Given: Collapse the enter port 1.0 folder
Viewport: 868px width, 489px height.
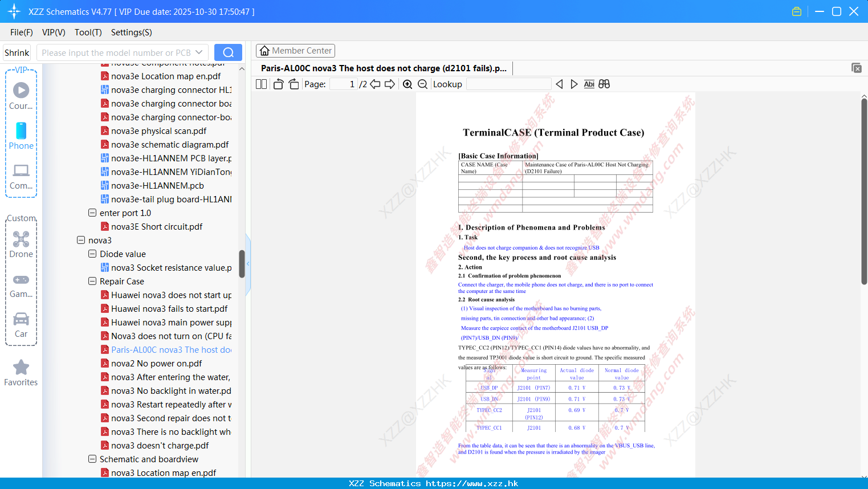Looking at the screenshot, I should 92,213.
